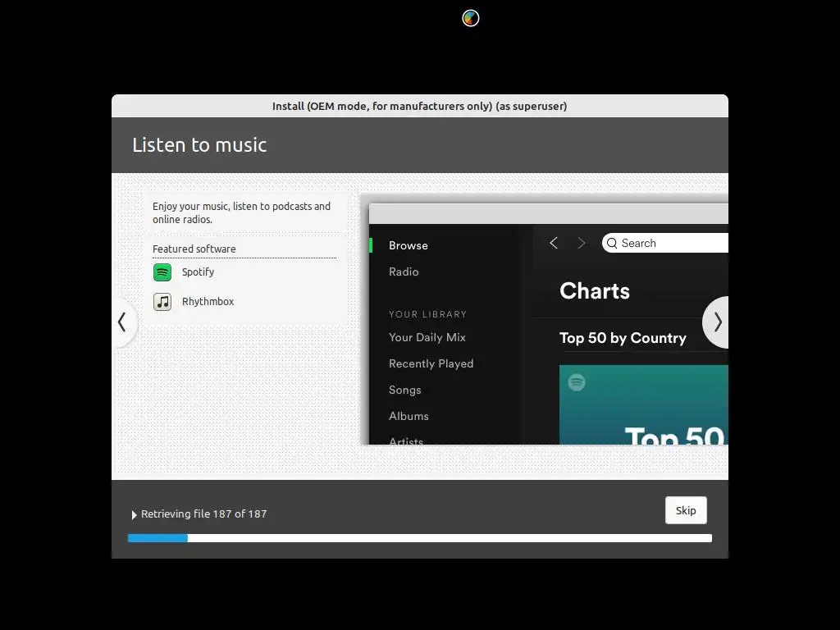This screenshot has height=630, width=840.
Task: Click Albums in the slideshow sidebar
Action: [409, 416]
